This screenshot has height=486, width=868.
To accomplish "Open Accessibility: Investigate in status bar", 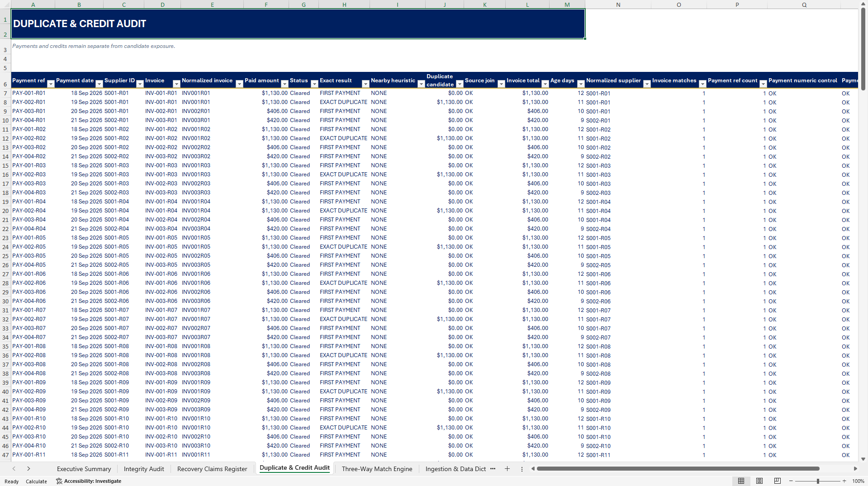I will [89, 481].
